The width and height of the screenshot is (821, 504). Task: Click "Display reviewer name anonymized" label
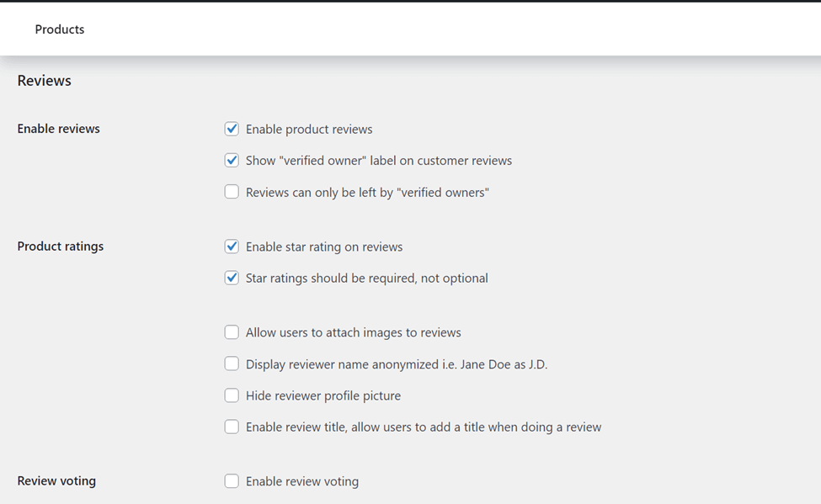(397, 364)
